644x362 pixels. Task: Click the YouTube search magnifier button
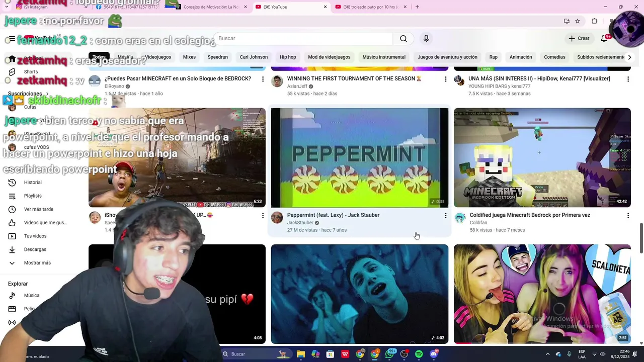pos(404,39)
